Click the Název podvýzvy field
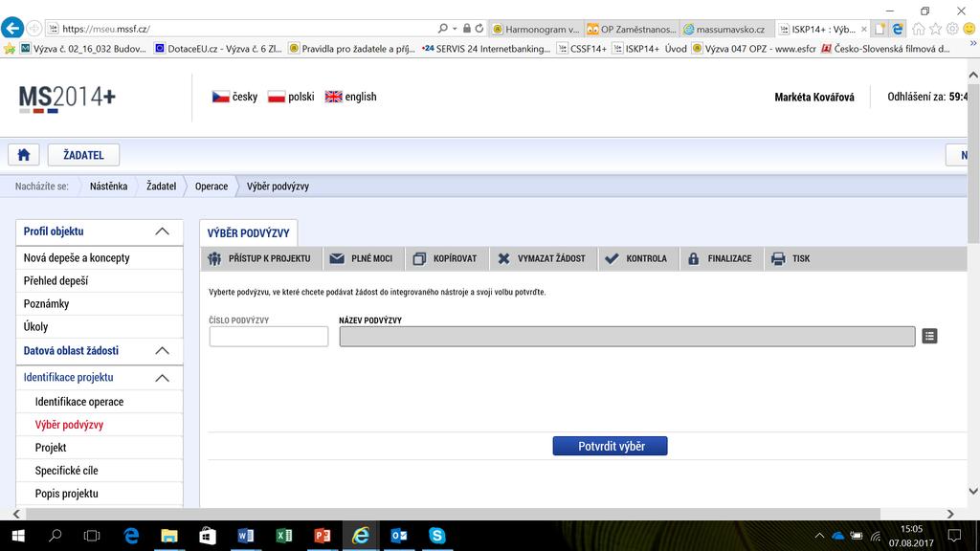This screenshot has height=551, width=980. [x=628, y=336]
